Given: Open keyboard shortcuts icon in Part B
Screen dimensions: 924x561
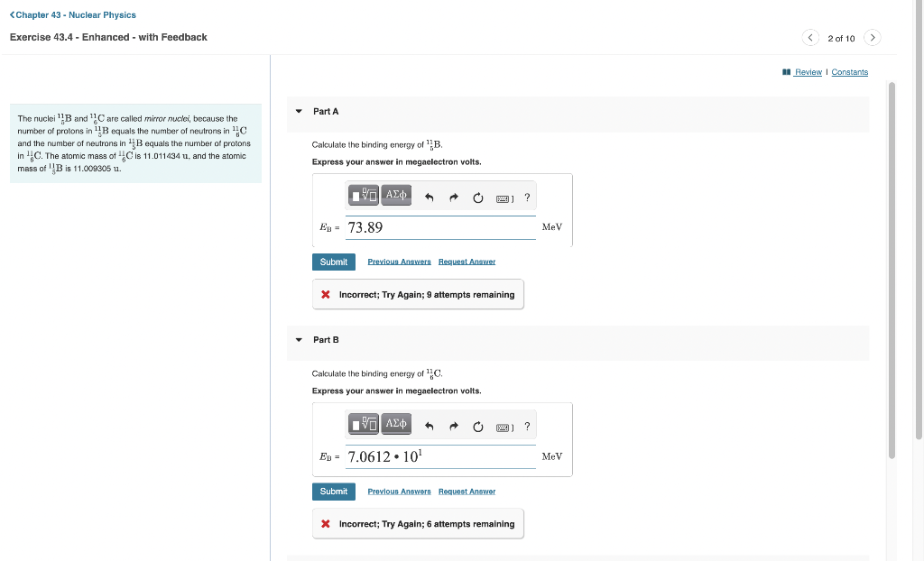Looking at the screenshot, I should tap(504, 428).
